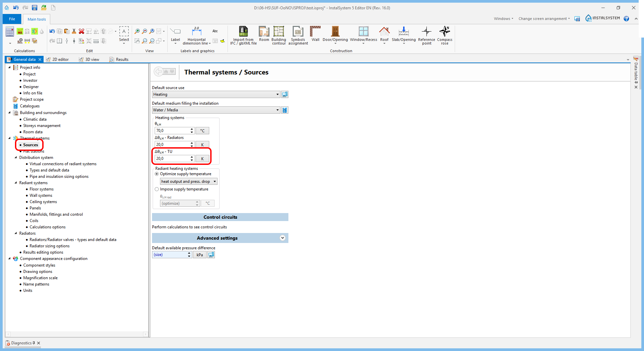The height and width of the screenshot is (351, 644).
Task: Click the Roof tool icon
Action: click(x=384, y=34)
